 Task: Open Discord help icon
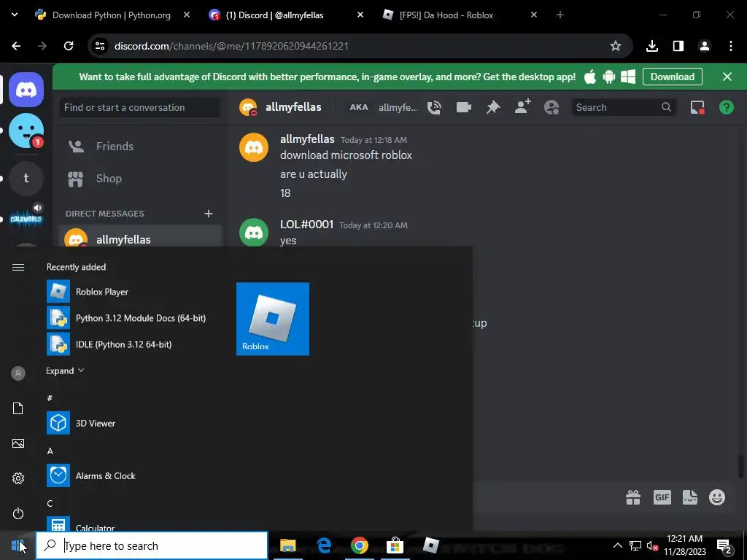click(x=726, y=108)
